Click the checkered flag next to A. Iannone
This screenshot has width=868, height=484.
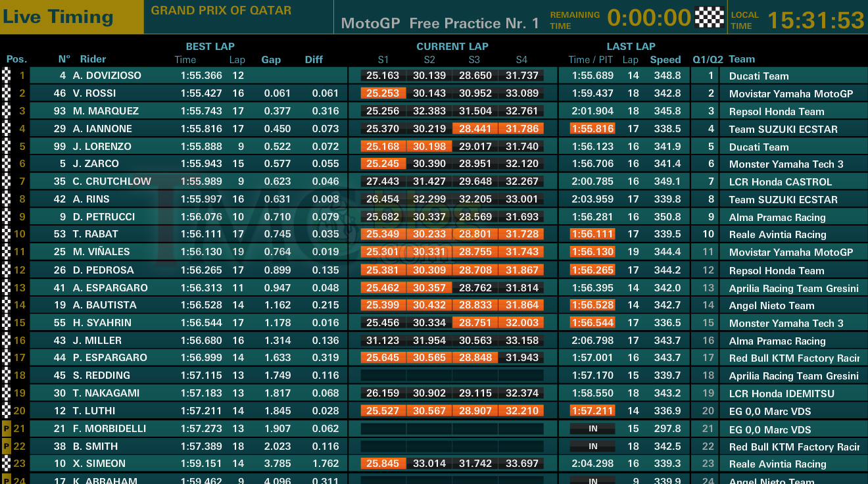7,128
